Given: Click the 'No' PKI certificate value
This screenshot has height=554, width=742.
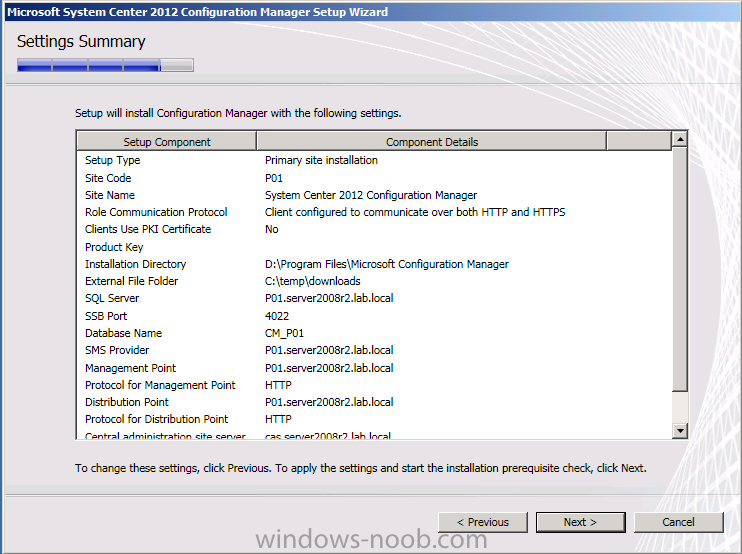Looking at the screenshot, I should [272, 229].
